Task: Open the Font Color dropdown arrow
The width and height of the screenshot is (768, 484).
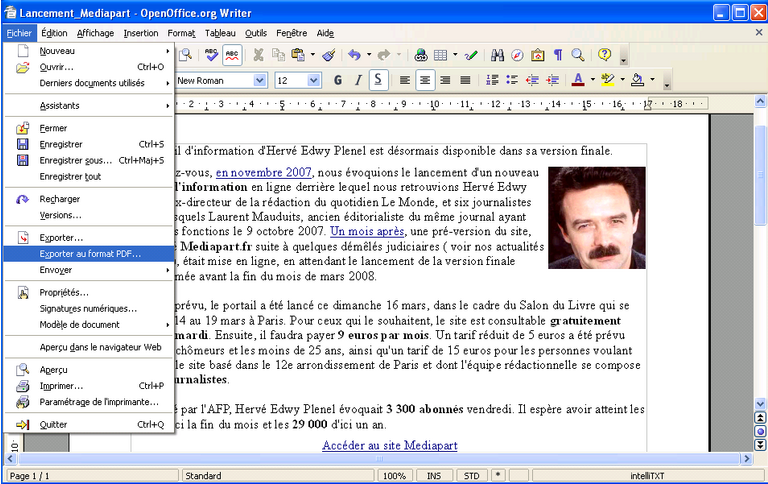Action: click(593, 80)
